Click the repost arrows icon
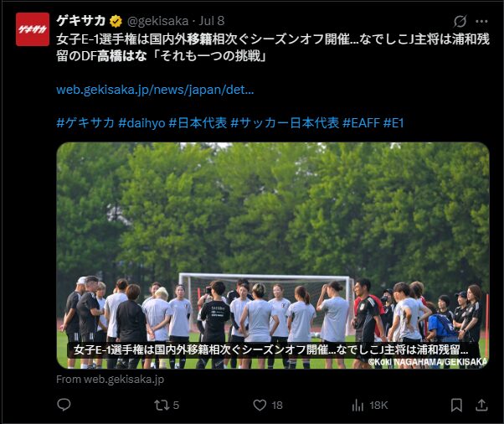 click(x=162, y=405)
